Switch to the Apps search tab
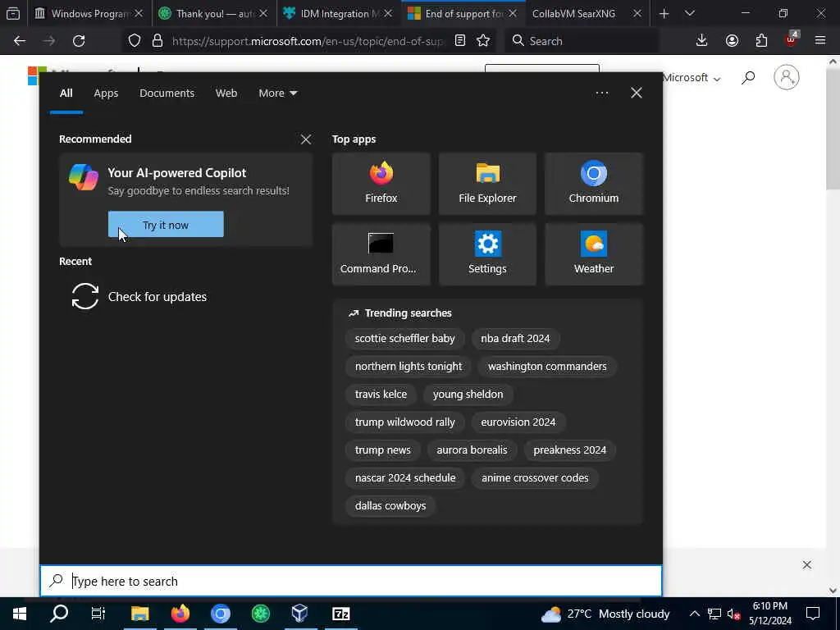 pyautogui.click(x=106, y=94)
